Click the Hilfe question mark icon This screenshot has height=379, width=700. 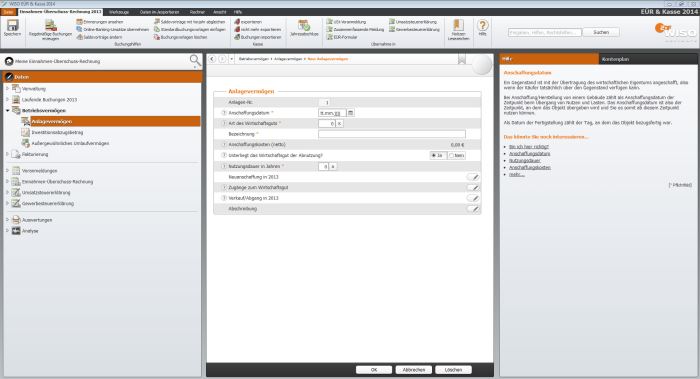[483, 25]
